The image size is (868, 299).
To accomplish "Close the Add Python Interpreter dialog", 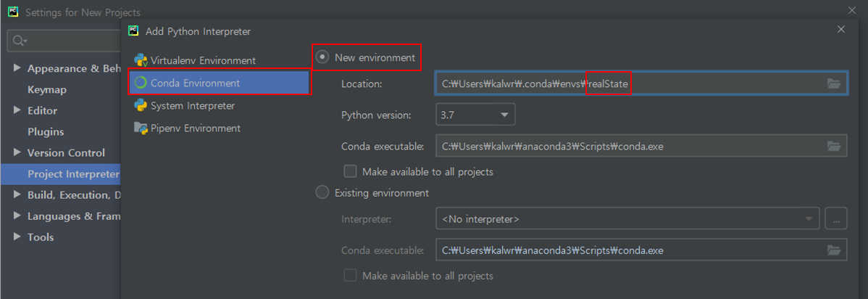I will click(x=841, y=30).
